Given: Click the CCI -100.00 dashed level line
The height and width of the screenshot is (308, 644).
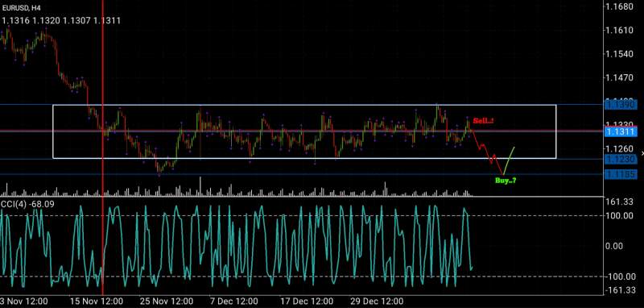Looking at the screenshot, I should (x=302, y=276).
